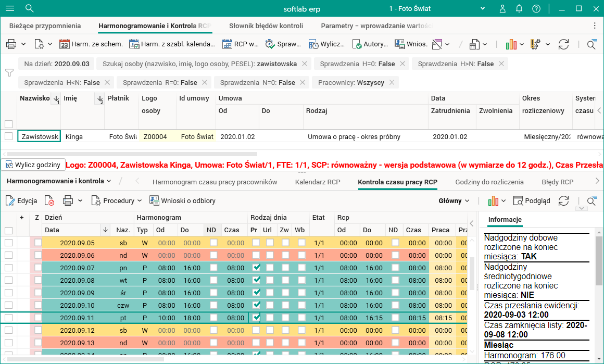Click the Edycja pencil button
Viewport: 604px width, 364px height.
[21, 200]
